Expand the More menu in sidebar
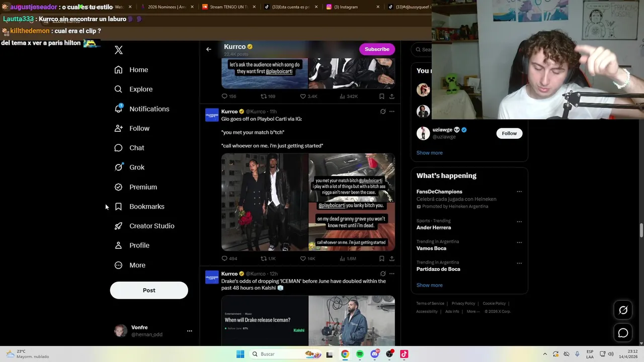This screenshot has height=362, width=644. click(130, 265)
